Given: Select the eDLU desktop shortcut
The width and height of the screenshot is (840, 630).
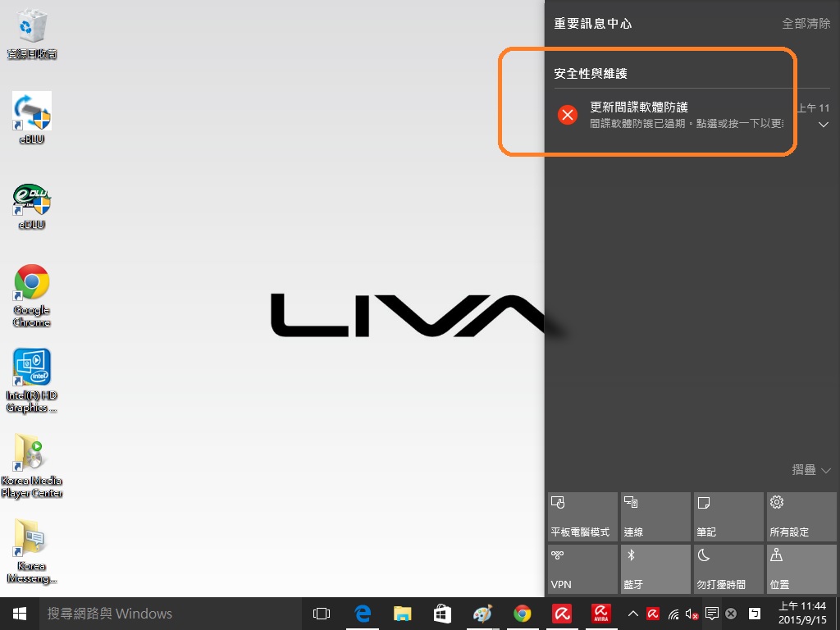Looking at the screenshot, I should tap(32, 206).
